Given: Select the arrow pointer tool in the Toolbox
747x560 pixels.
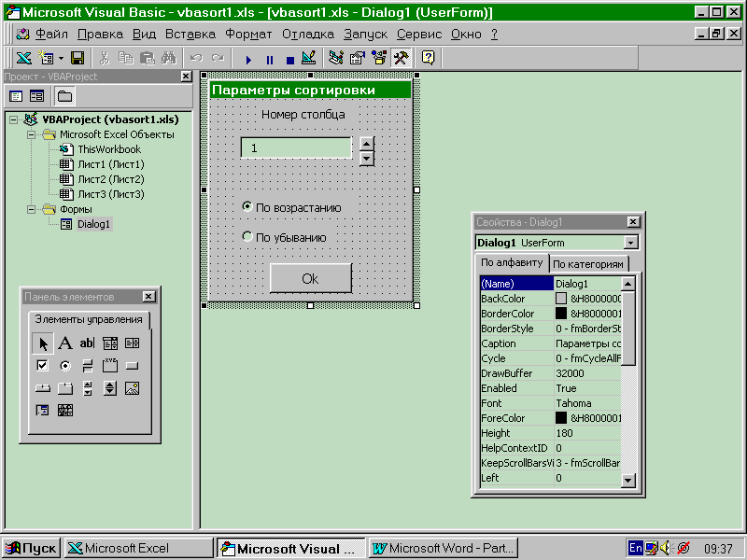Looking at the screenshot, I should coord(43,343).
